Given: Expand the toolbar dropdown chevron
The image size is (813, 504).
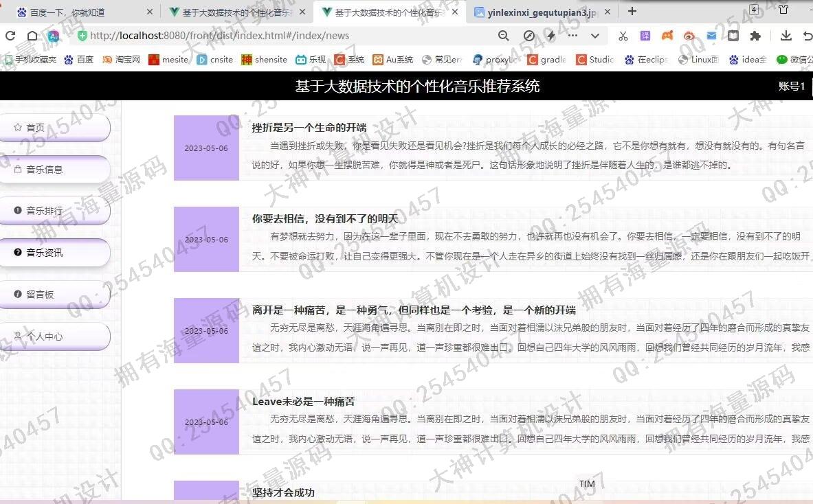Looking at the screenshot, I should tap(594, 36).
